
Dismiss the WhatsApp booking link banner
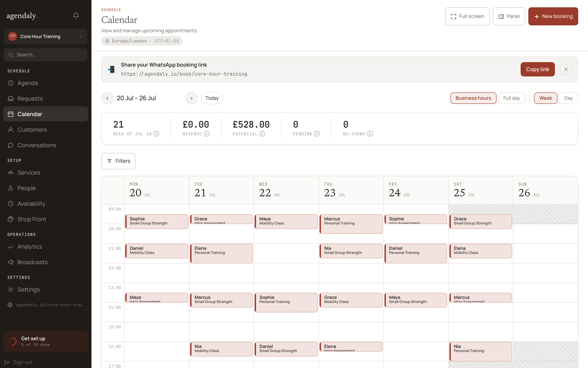pyautogui.click(x=566, y=69)
